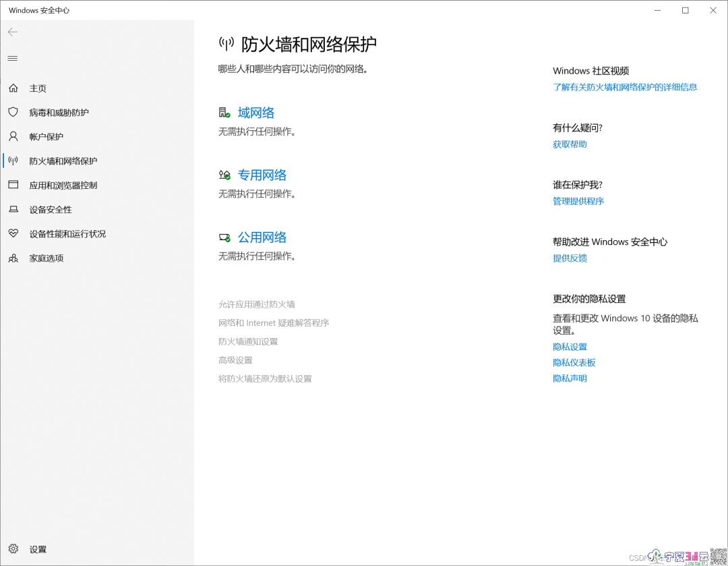Open the 隐私设置 link
The width and height of the screenshot is (728, 566).
pos(570,347)
